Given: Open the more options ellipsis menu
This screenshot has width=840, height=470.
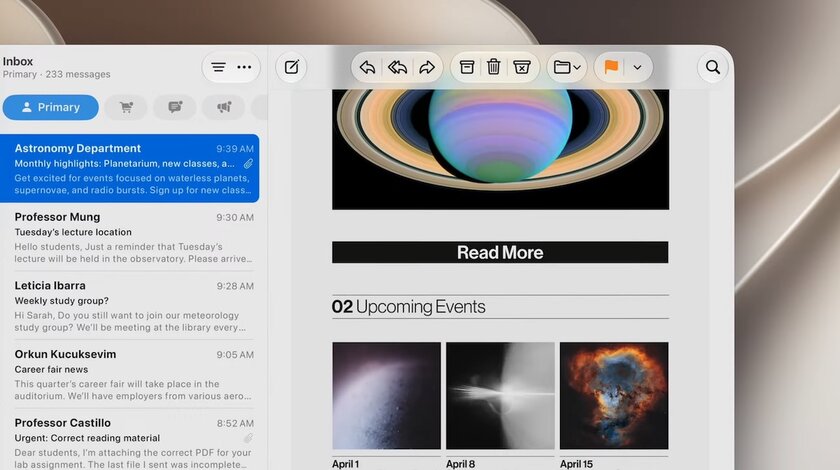Looking at the screenshot, I should [244, 67].
